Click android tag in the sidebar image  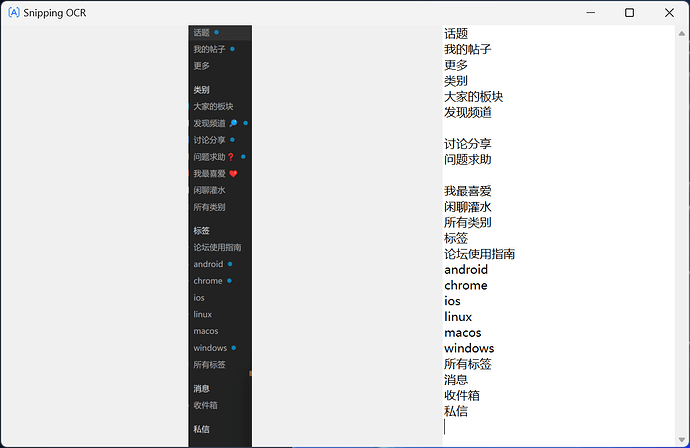point(208,264)
